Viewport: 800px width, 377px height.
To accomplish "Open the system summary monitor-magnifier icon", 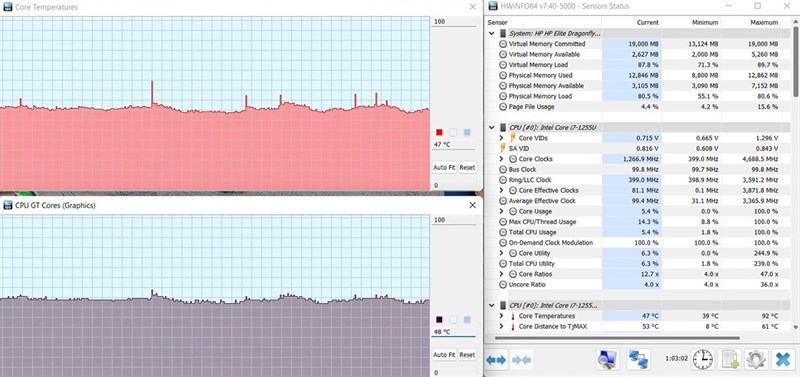I will pos(608,360).
